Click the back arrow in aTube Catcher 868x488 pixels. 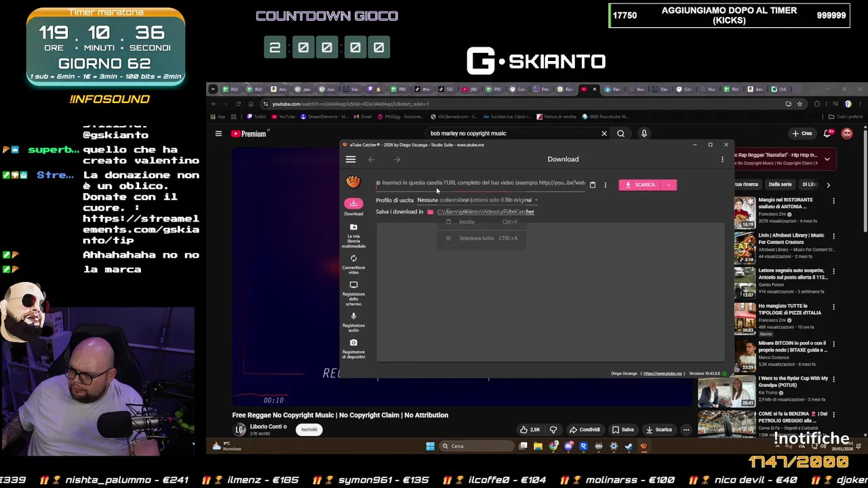pyautogui.click(x=371, y=159)
